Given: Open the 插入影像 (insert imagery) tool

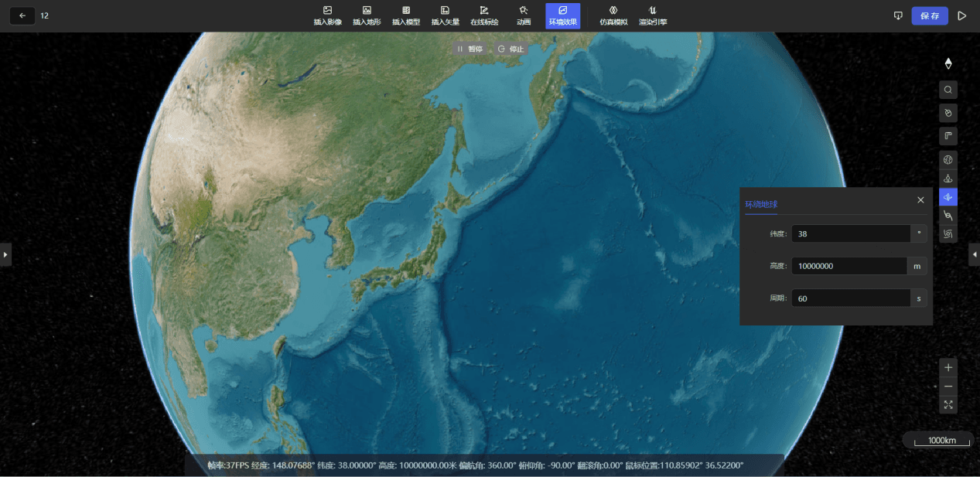Looking at the screenshot, I should tap(327, 15).
